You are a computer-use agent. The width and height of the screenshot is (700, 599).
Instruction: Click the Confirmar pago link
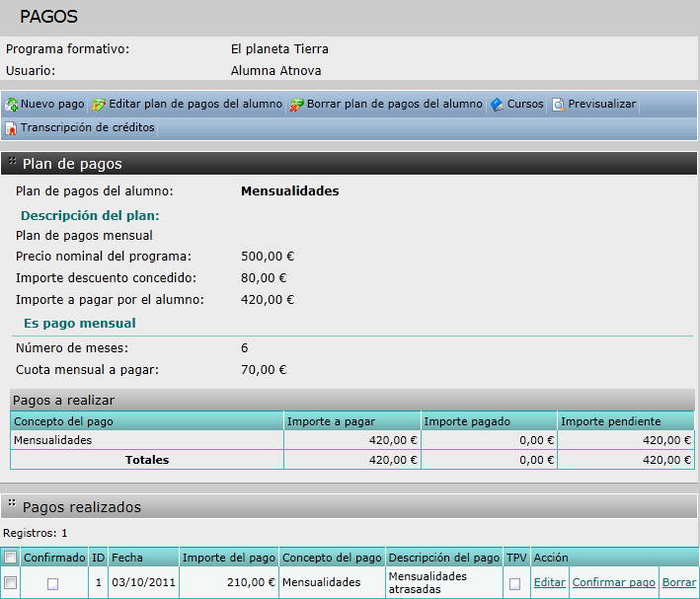point(614,582)
